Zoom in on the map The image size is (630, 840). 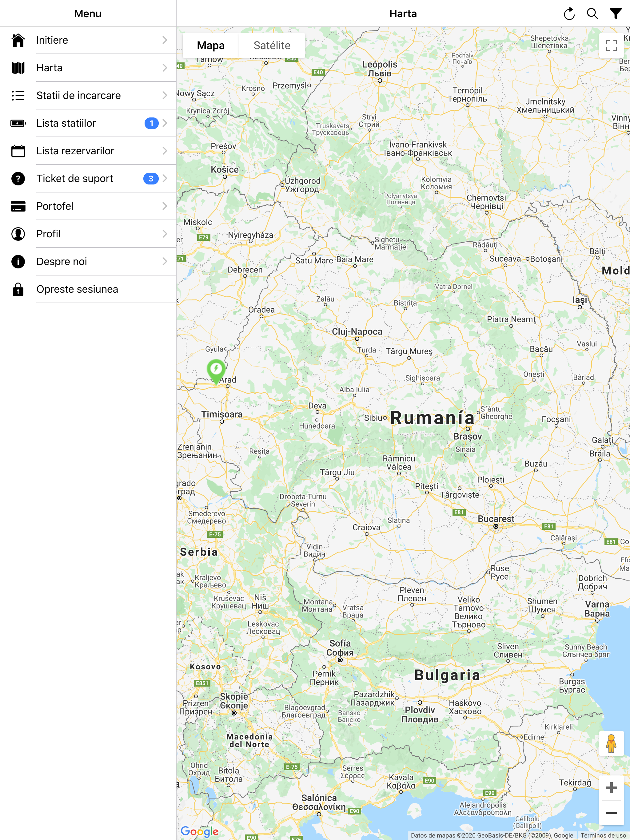pyautogui.click(x=611, y=788)
